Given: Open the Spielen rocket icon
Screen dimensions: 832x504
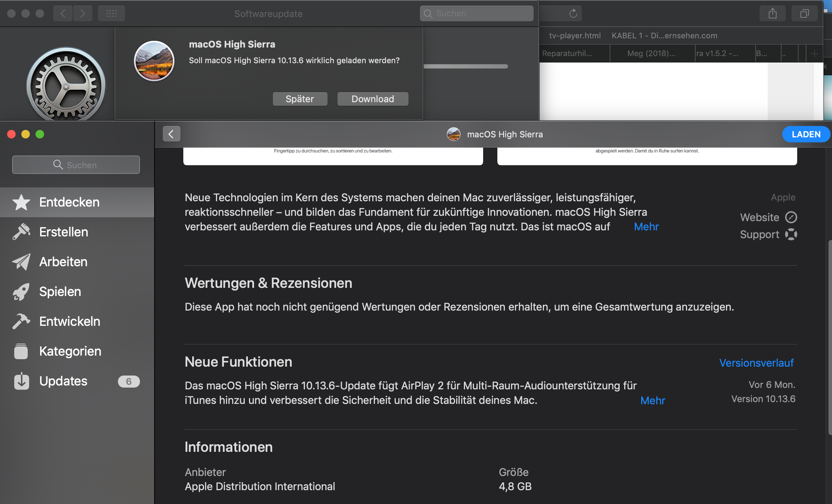Looking at the screenshot, I should click(21, 292).
